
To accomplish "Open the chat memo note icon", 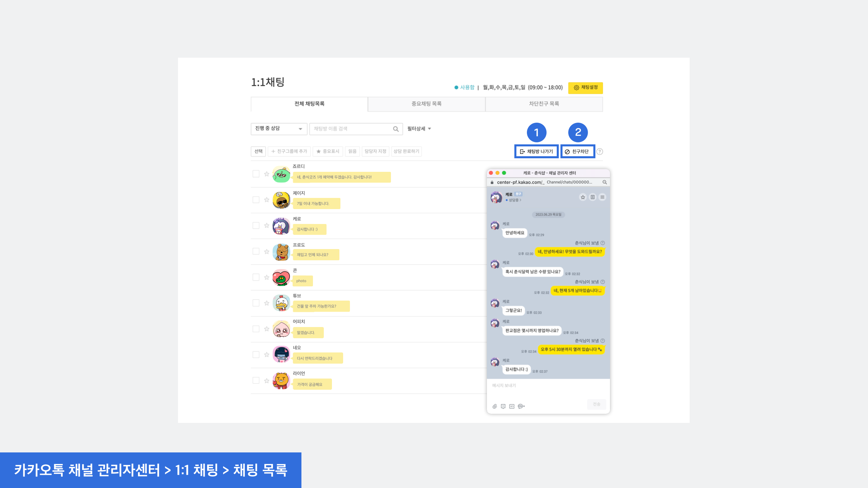I will (592, 197).
